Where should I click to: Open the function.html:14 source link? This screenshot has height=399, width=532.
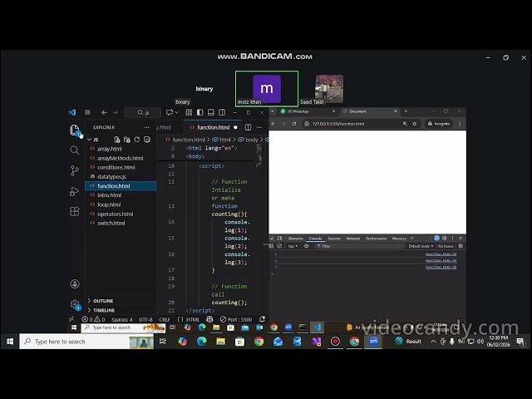441,254
